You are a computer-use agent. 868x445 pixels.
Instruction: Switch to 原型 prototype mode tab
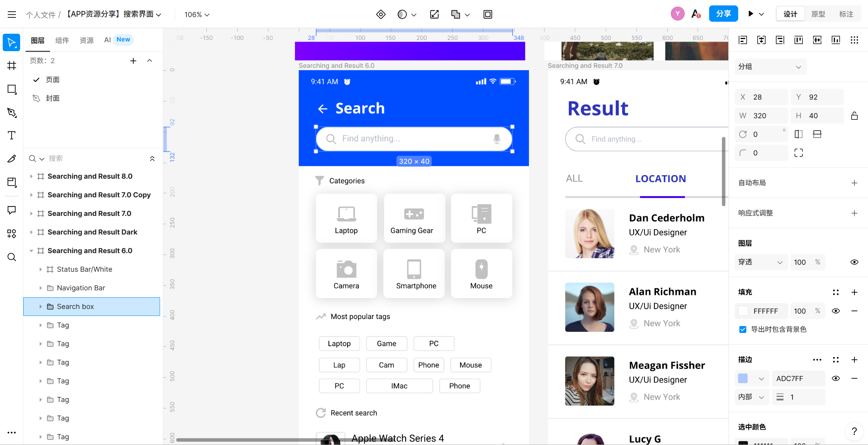click(x=818, y=14)
